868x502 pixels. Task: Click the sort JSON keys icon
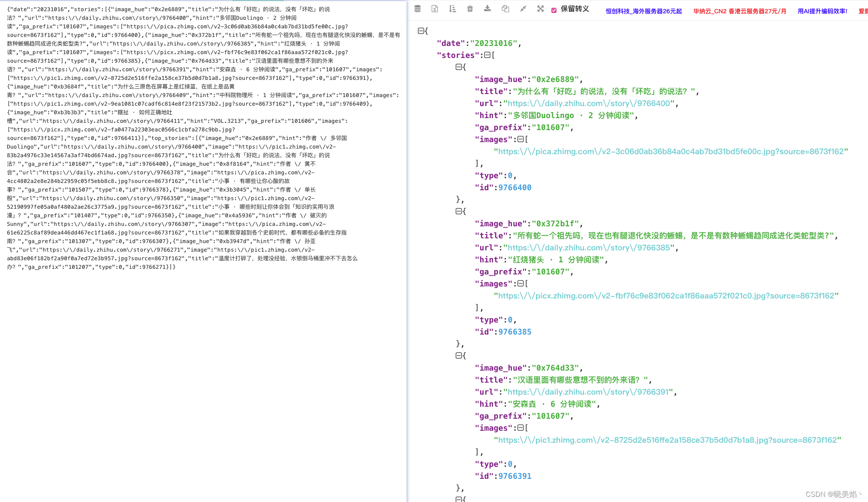(x=452, y=9)
